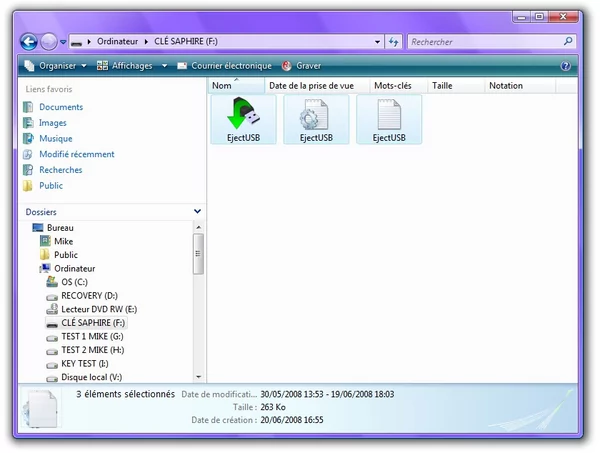The height and width of the screenshot is (453, 600).
Task: Click the details pane file preview thumbnail
Action: [x=40, y=408]
